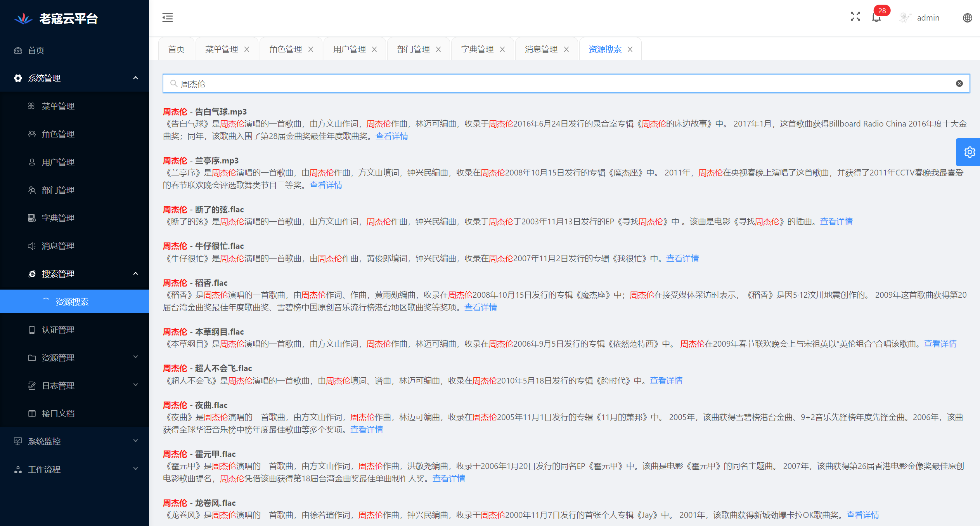
Task: Enter fullscreen mode via the expand icon
Action: [855, 17]
